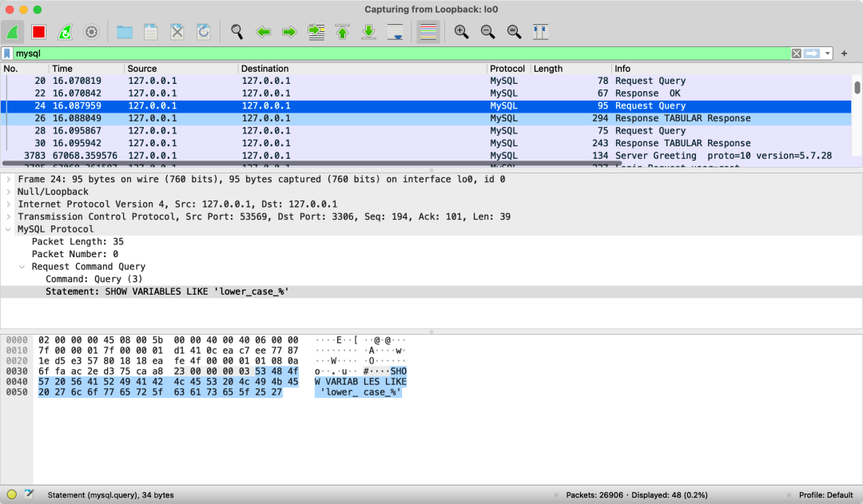
Task: Toggle auto-scroll during live capture
Action: 396,32
